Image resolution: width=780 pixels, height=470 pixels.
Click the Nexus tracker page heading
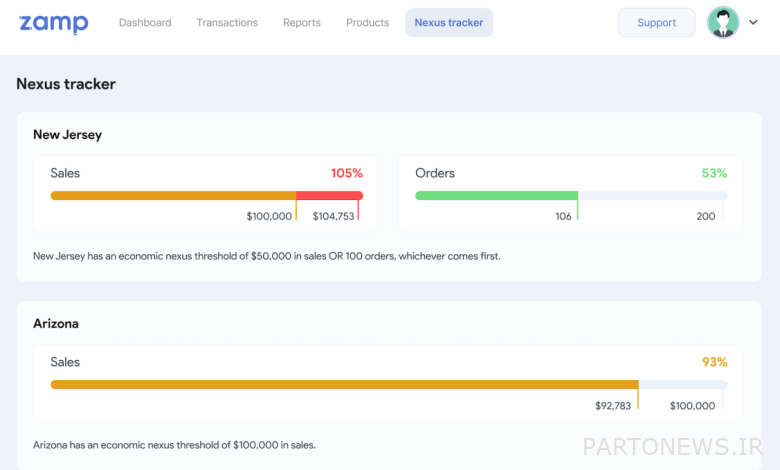click(x=66, y=84)
